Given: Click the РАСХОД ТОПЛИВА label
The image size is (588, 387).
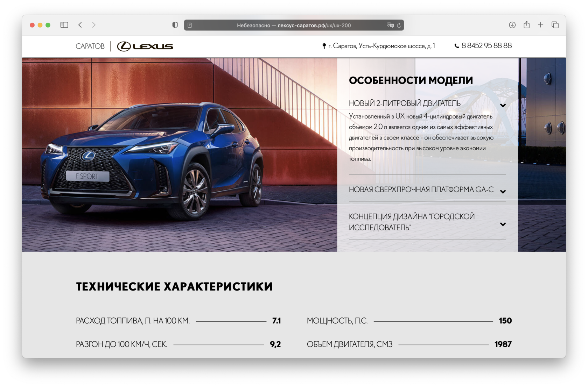Looking at the screenshot, I should point(133,321).
